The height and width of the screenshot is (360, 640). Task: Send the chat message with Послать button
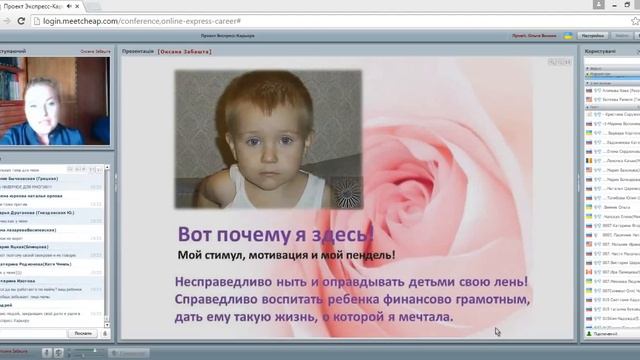point(83,333)
